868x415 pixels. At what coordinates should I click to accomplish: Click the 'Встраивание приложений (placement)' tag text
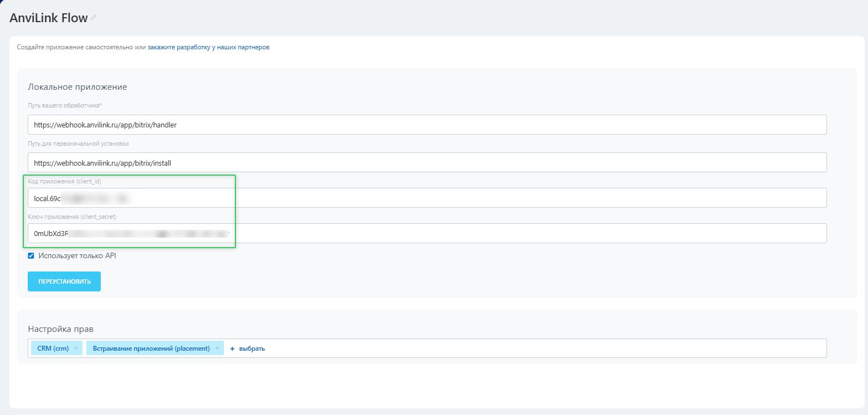tap(151, 349)
